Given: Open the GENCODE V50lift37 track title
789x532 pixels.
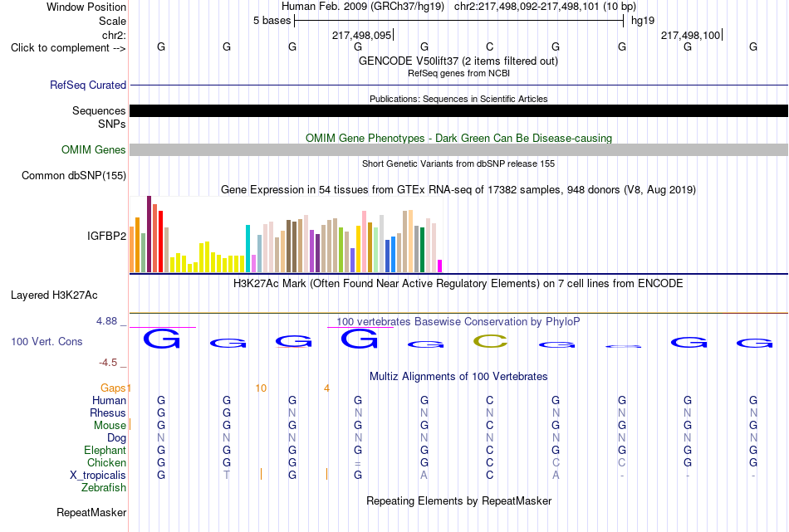Looking at the screenshot, I should [458, 61].
